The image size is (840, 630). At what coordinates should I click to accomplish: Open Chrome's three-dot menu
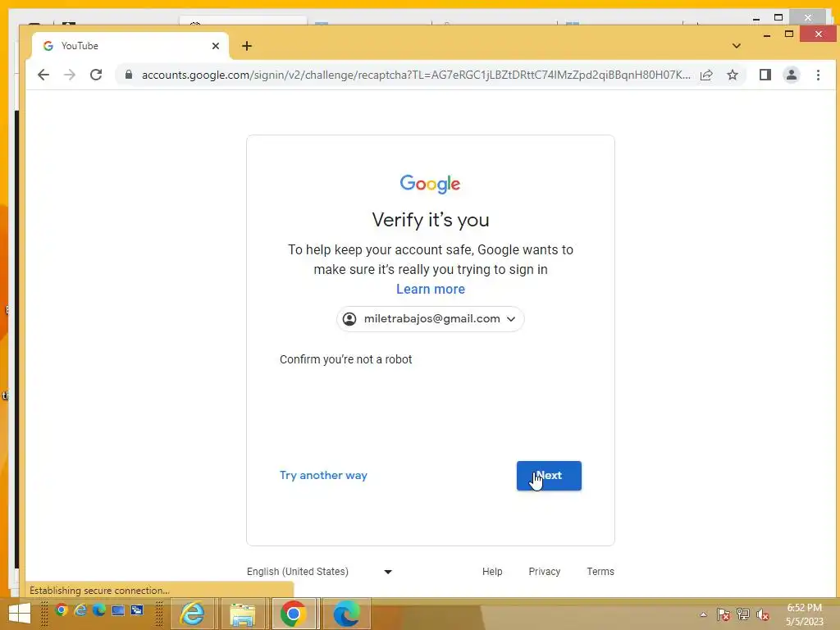click(818, 75)
